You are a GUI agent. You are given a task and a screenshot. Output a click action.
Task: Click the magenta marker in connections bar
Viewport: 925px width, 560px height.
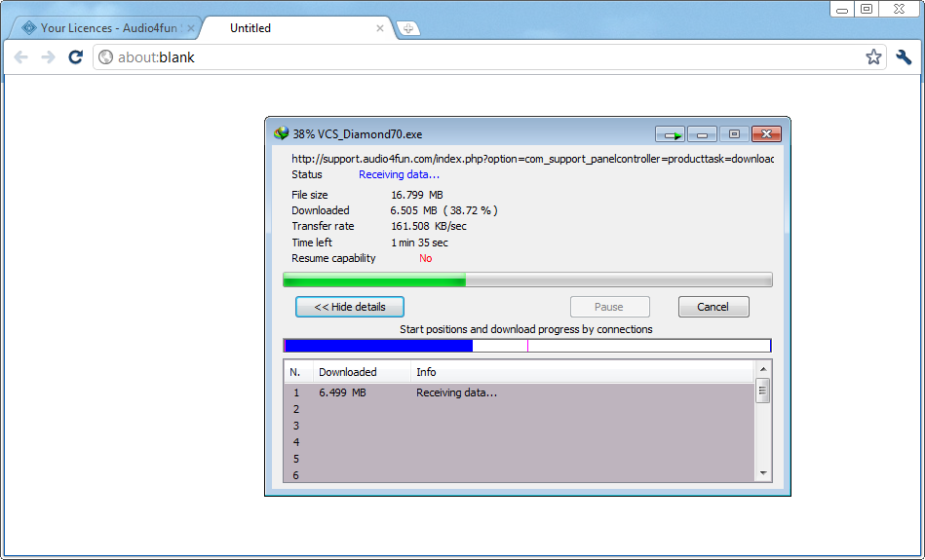point(527,346)
